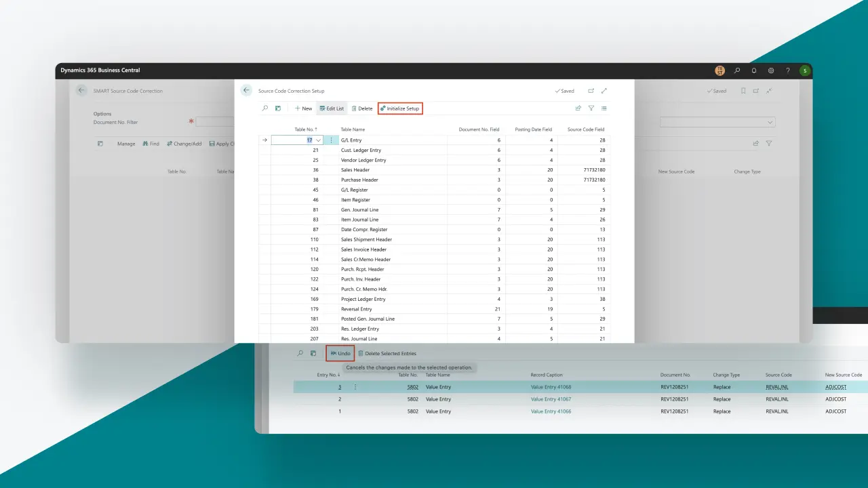Toggle the filter pane funnel in Setup dialog
The width and height of the screenshot is (868, 488).
point(591,108)
